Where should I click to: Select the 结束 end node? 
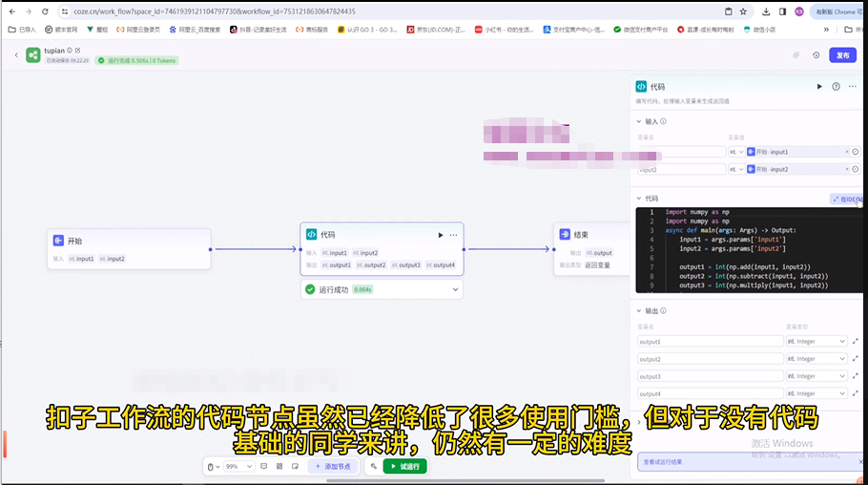pyautogui.click(x=591, y=249)
